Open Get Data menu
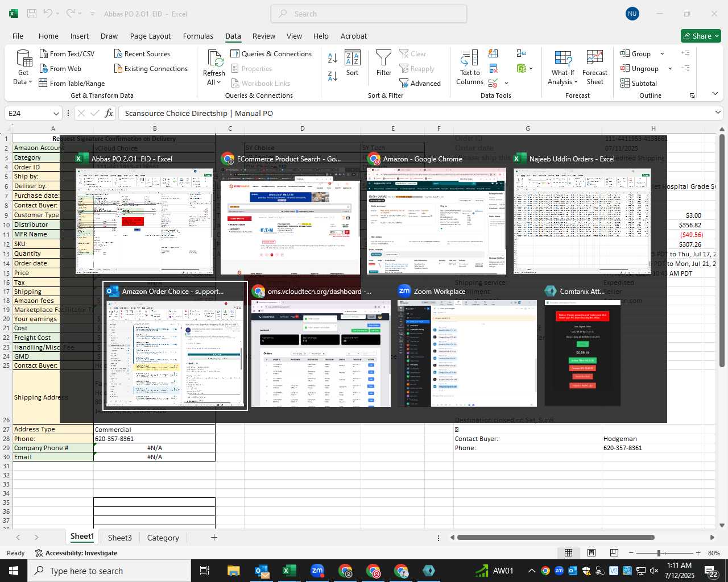Image resolution: width=728 pixels, height=582 pixels. 23,68
